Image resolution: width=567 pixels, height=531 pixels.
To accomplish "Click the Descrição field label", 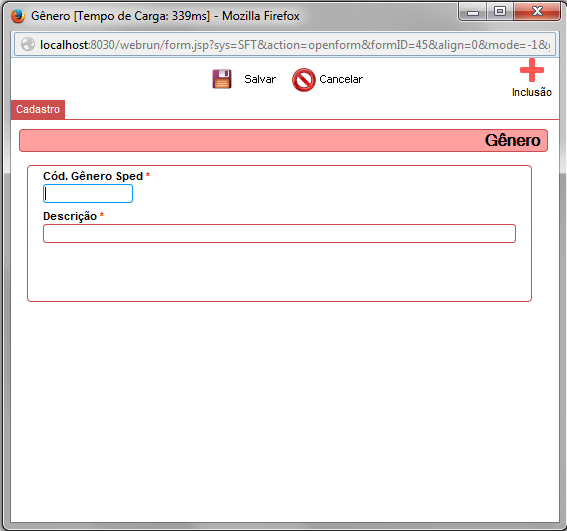I will point(70,216).
